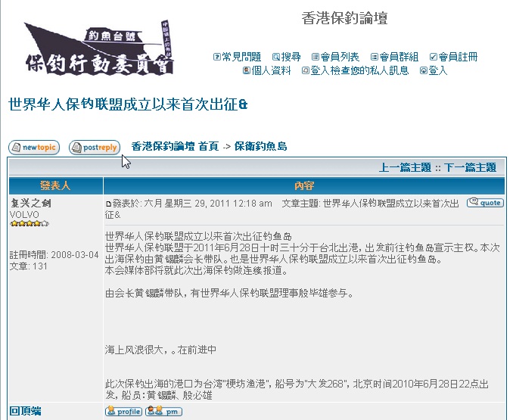Jump to top with 回頂端 link
Viewport: 513px width, 420px height.
[x=26, y=411]
